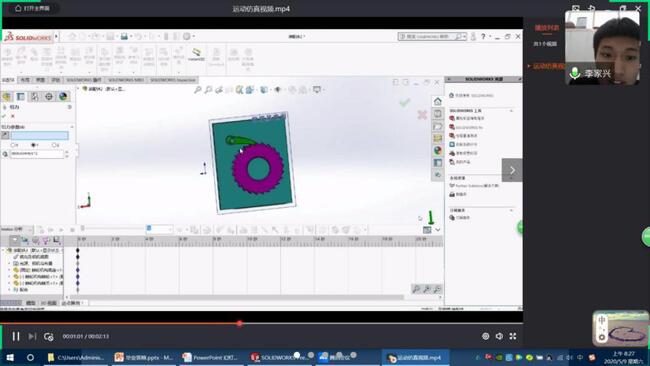
Task: Mute the video player volume icon
Action: [499, 336]
